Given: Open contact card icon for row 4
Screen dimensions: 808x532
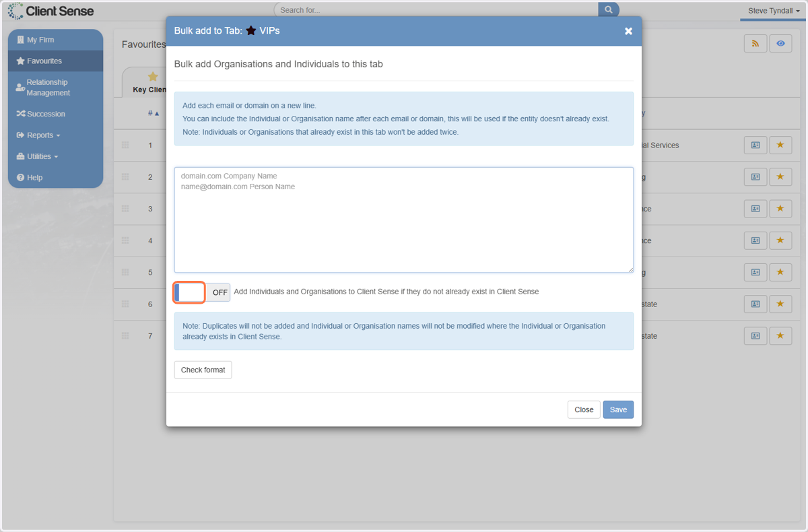Looking at the screenshot, I should point(755,240).
